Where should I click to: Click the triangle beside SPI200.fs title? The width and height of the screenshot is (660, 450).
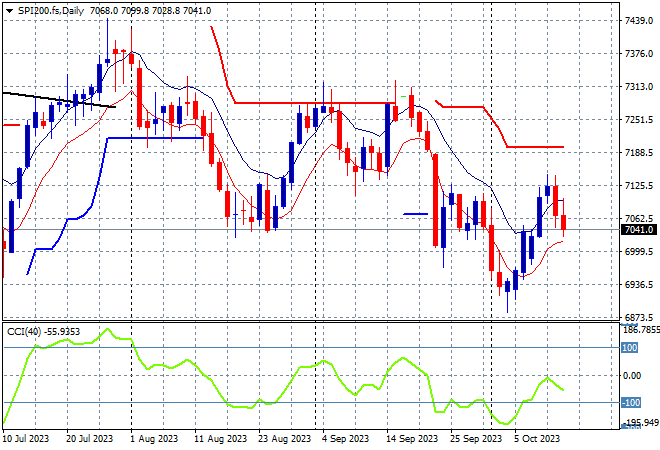[x=9, y=11]
